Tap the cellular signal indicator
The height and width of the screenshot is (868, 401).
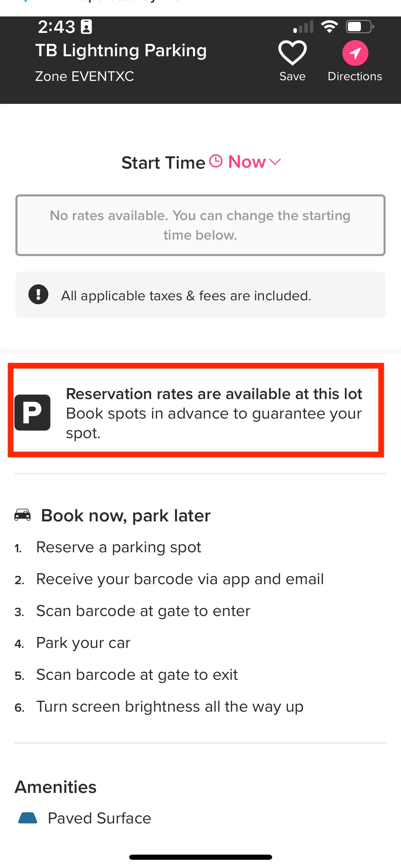(303, 26)
